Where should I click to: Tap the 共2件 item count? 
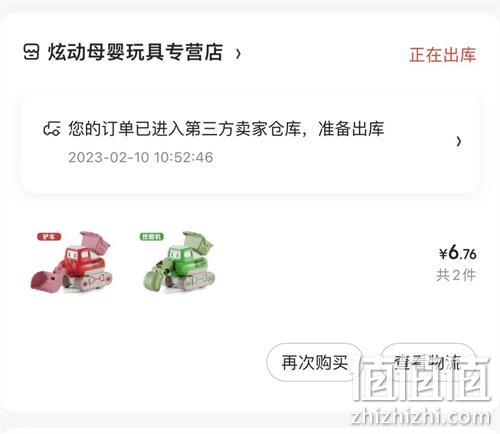456,275
